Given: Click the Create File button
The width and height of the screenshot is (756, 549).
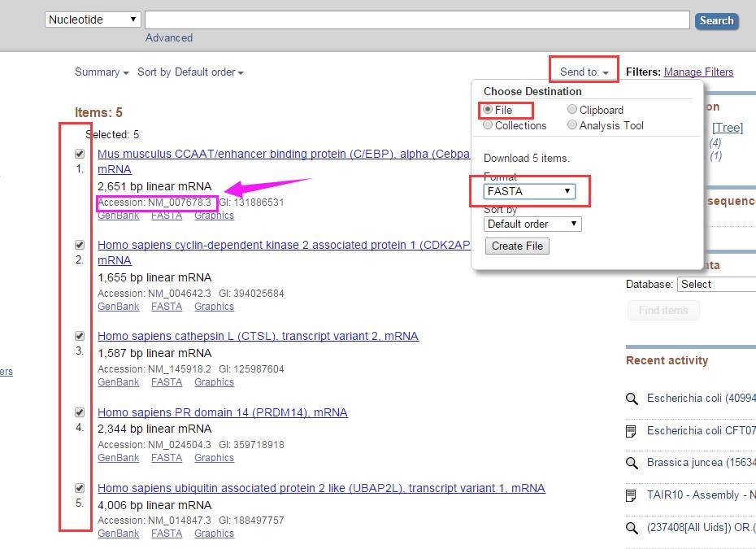Looking at the screenshot, I should [517, 246].
